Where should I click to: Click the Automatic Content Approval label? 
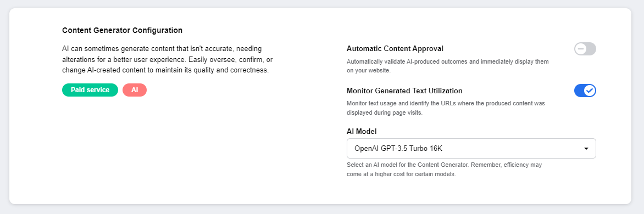(x=395, y=49)
